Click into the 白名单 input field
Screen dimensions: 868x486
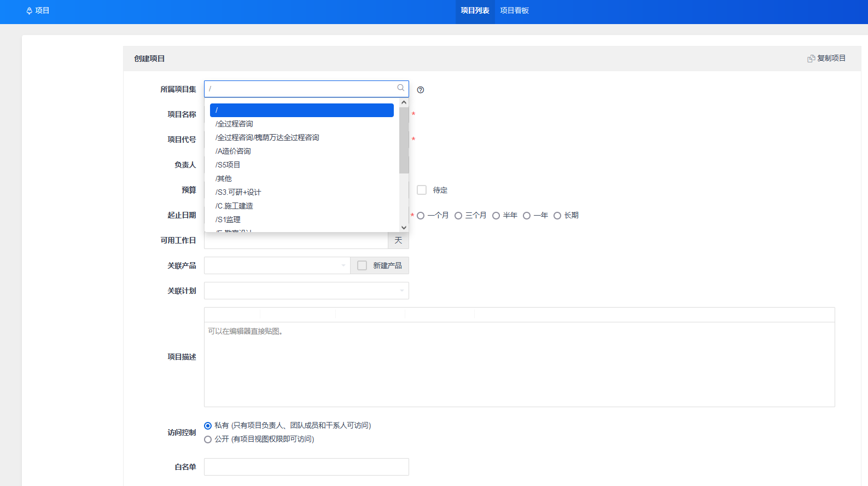[x=306, y=467]
